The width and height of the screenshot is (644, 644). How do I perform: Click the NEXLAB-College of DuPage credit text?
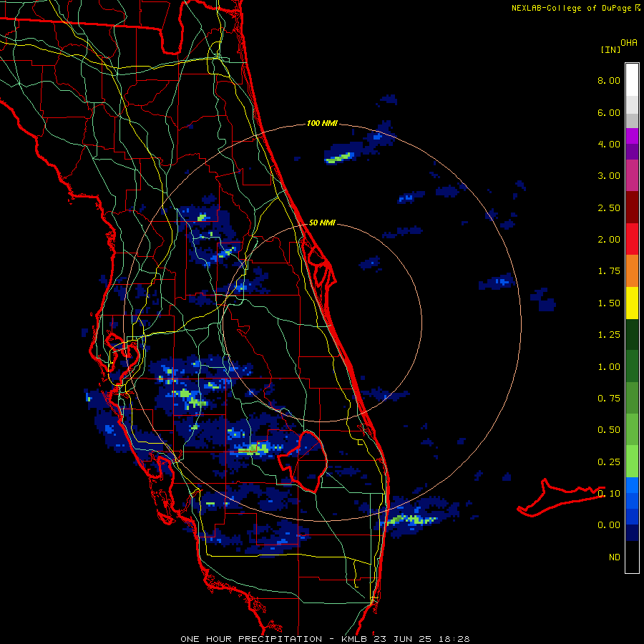(x=572, y=8)
